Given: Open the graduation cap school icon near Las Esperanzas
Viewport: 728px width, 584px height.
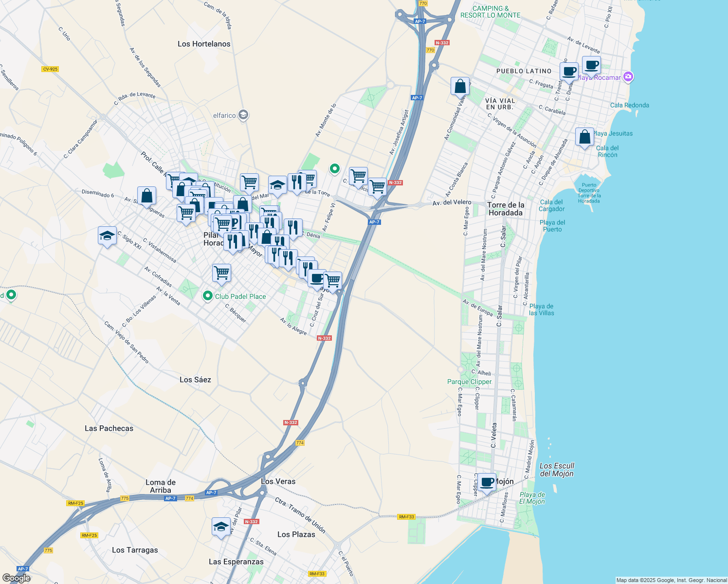Looking at the screenshot, I should (221, 526).
